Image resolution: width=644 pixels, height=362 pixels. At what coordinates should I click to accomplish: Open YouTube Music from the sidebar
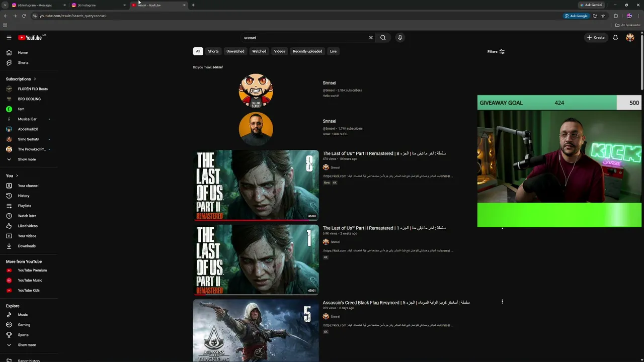coord(29,281)
